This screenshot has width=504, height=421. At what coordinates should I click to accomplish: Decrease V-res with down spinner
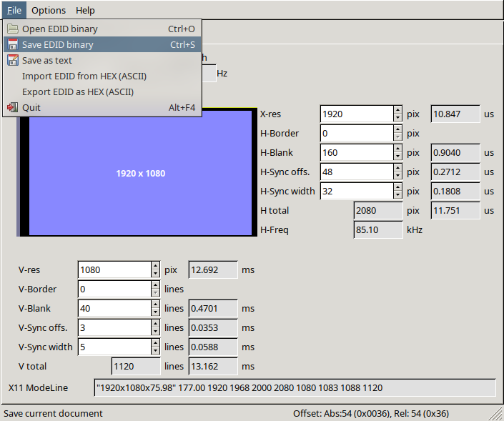(x=156, y=274)
